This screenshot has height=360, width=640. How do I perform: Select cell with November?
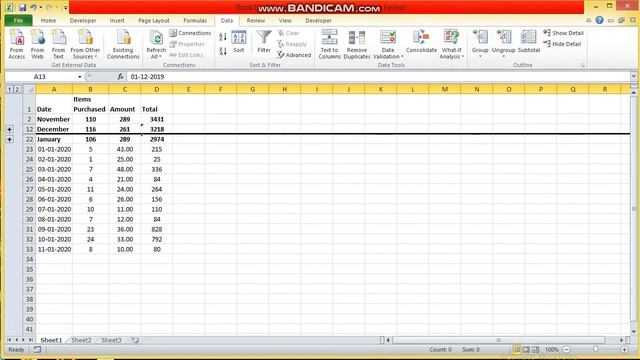pos(54,119)
